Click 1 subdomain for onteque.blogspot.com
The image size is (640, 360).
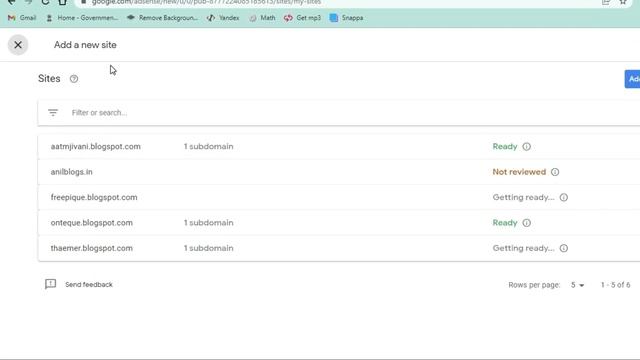(x=209, y=223)
